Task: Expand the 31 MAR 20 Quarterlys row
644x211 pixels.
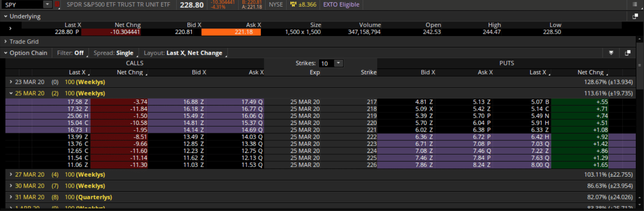Action: (x=11, y=197)
